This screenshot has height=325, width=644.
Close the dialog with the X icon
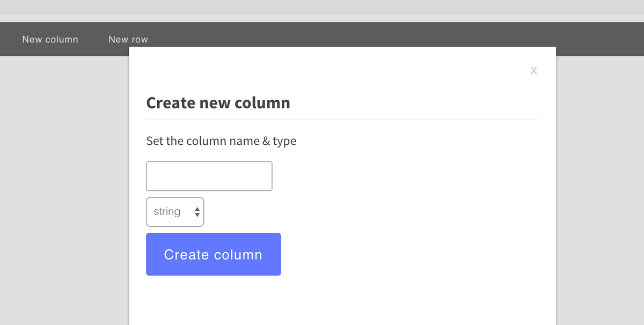(x=533, y=70)
